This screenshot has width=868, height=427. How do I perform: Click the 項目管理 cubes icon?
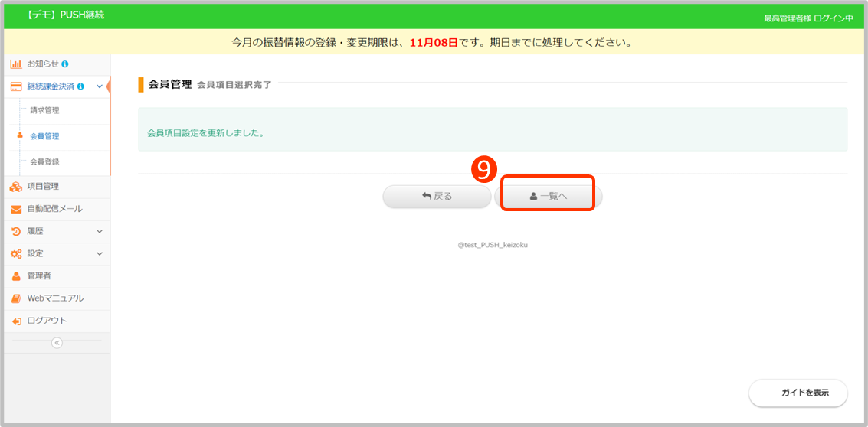coord(16,186)
